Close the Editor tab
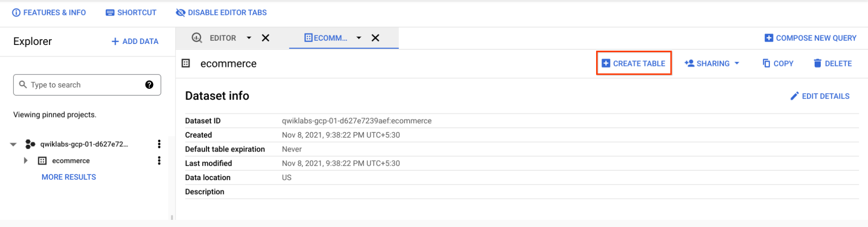 pyautogui.click(x=266, y=38)
